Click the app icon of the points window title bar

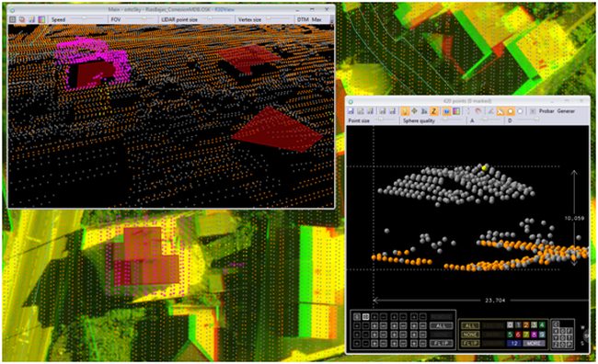[351, 101]
